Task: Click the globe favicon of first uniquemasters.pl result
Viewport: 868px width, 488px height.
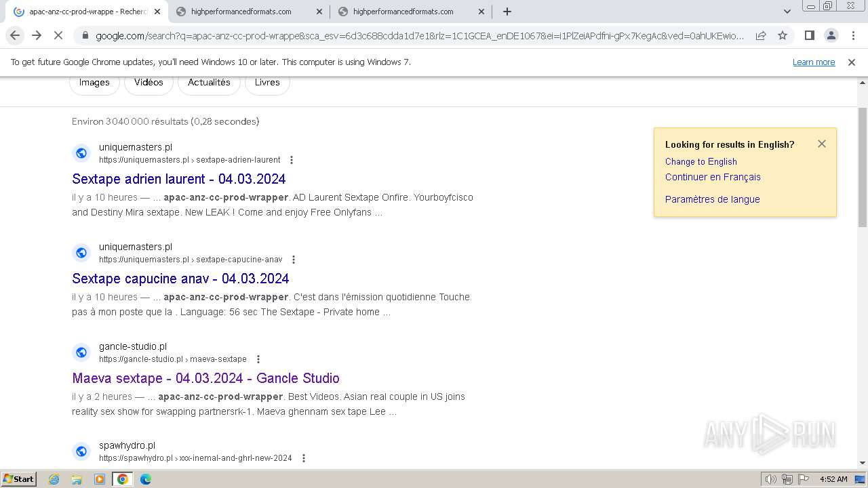Action: tap(81, 153)
